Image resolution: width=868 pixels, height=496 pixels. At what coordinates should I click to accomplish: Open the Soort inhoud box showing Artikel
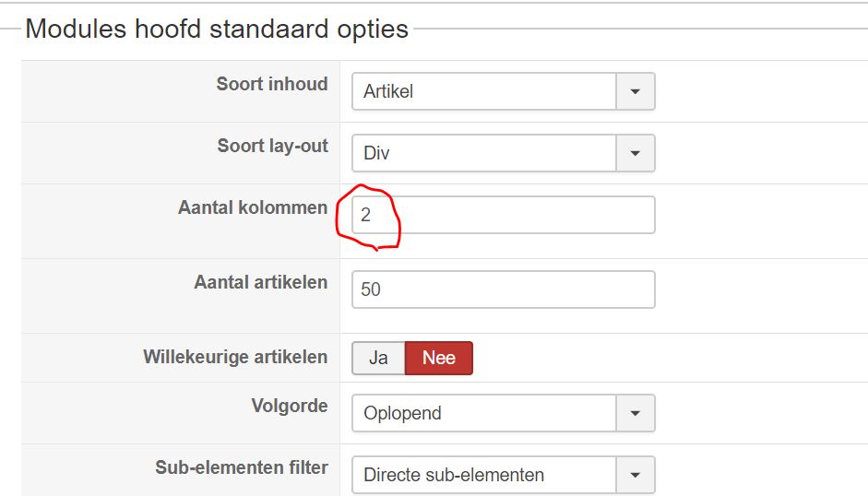tap(484, 91)
